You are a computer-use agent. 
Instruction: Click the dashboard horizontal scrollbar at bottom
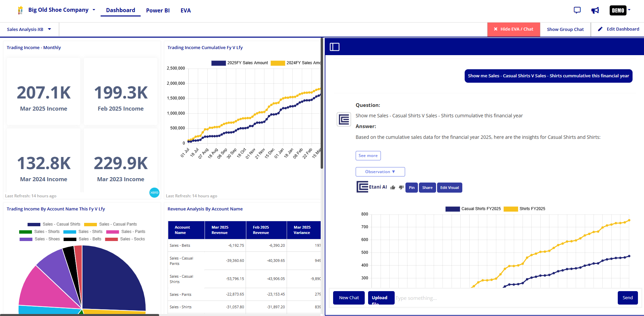79,315
